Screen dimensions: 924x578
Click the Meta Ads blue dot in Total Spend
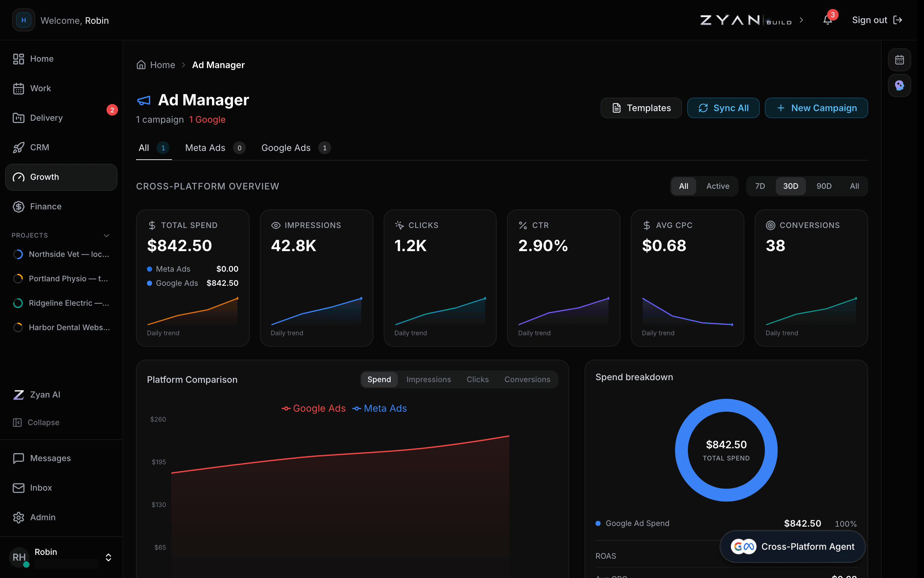[150, 269]
